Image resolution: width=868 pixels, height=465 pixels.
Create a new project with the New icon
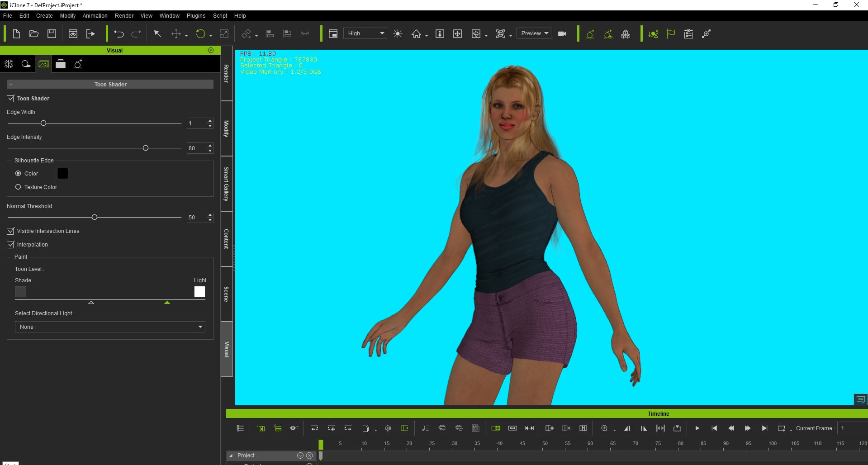pyautogui.click(x=16, y=34)
